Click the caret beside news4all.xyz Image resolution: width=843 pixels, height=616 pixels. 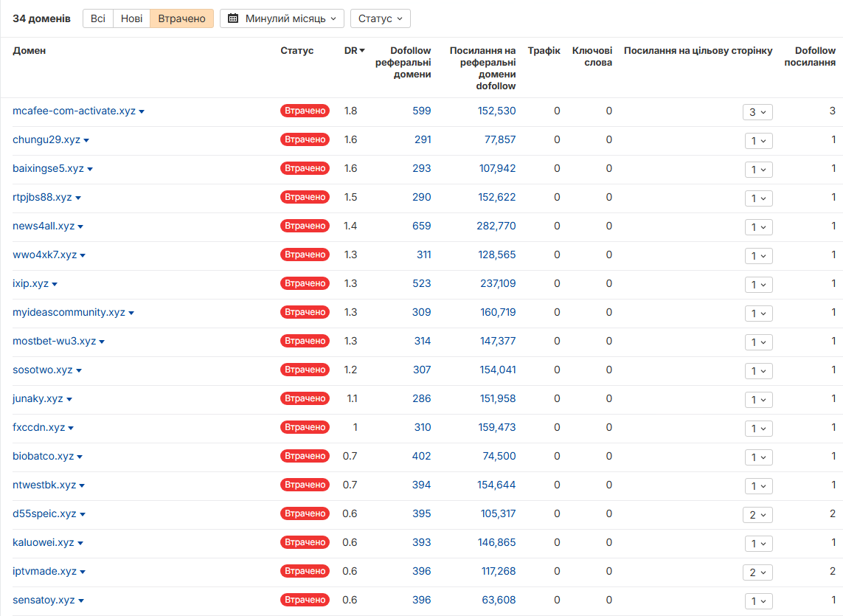pyautogui.click(x=80, y=227)
